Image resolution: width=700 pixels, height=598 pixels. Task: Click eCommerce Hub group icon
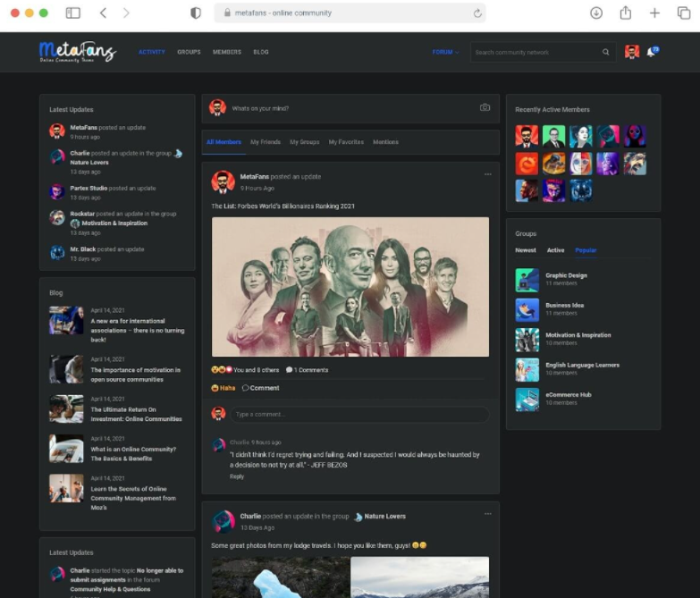pyautogui.click(x=527, y=400)
